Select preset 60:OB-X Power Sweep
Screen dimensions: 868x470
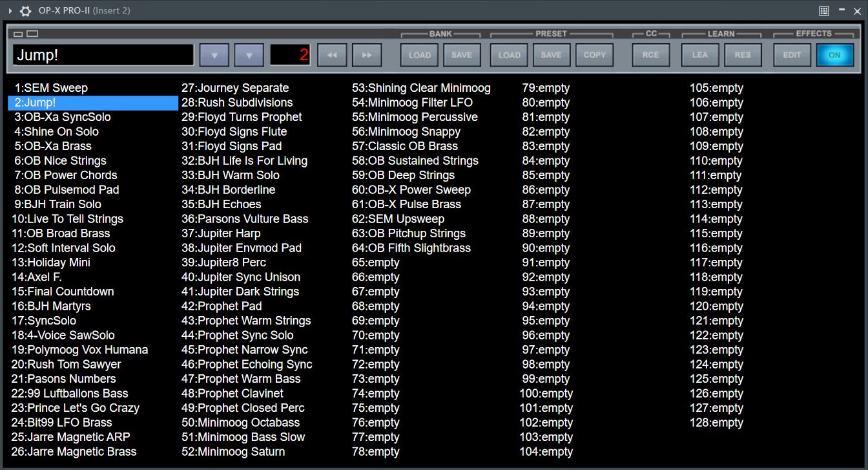[411, 189]
